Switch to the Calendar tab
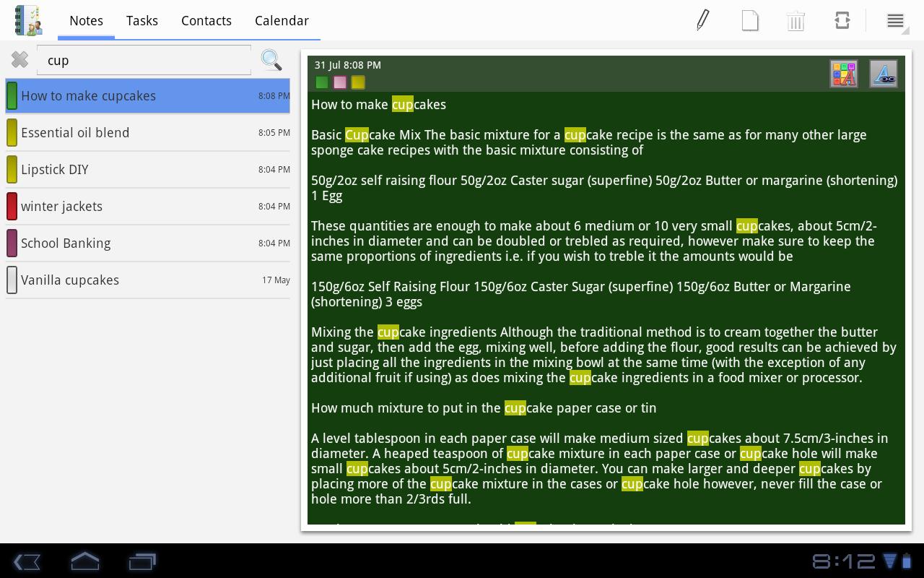 [x=282, y=21]
